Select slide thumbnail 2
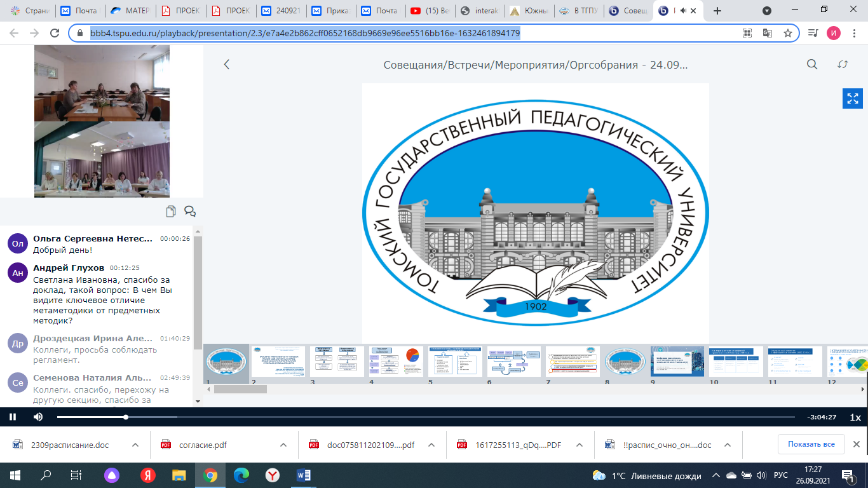 278,362
